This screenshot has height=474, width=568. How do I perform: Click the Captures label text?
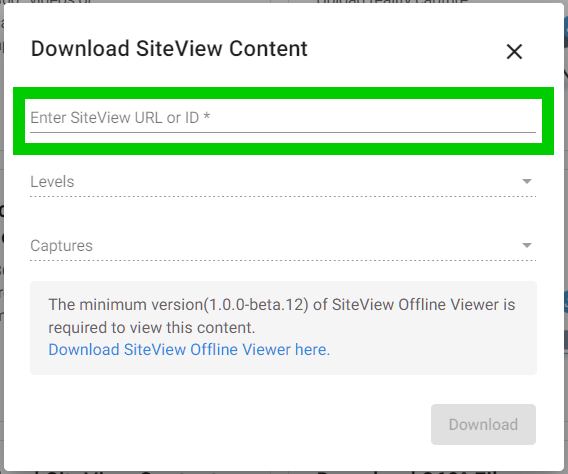coord(61,246)
